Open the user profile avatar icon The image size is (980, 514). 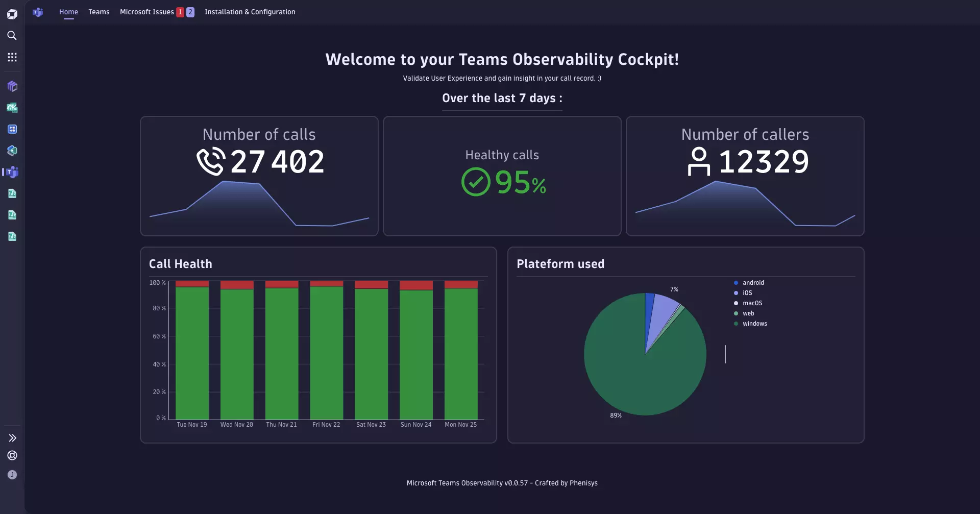pos(12,475)
